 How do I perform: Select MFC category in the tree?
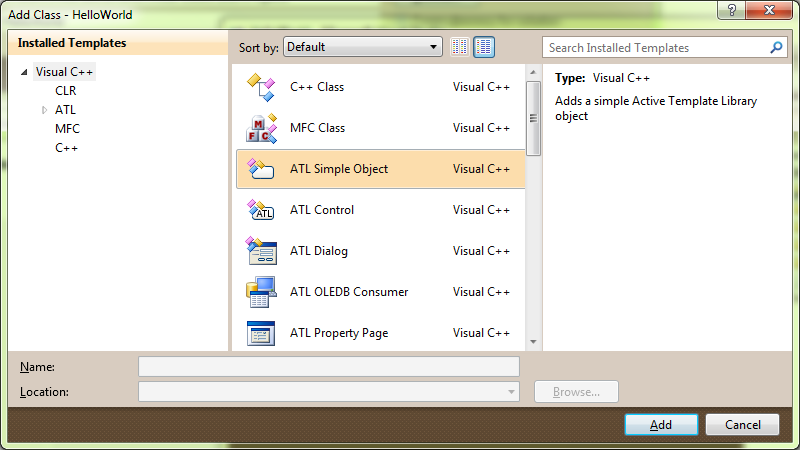click(x=67, y=129)
